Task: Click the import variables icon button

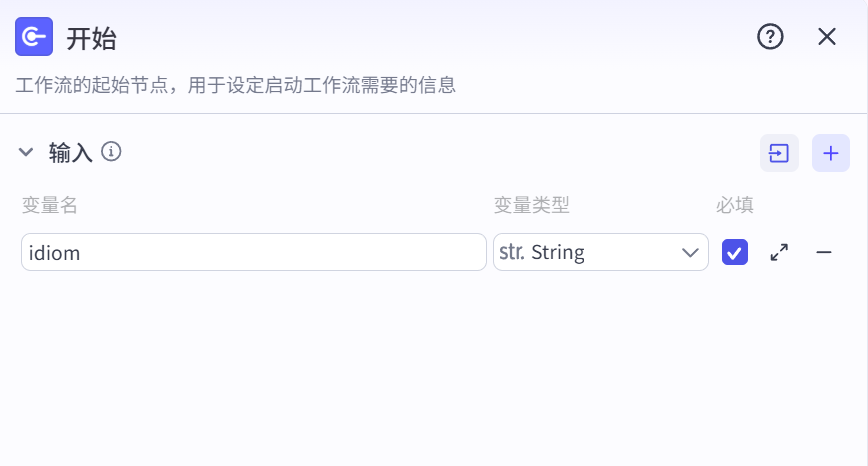Action: (779, 153)
